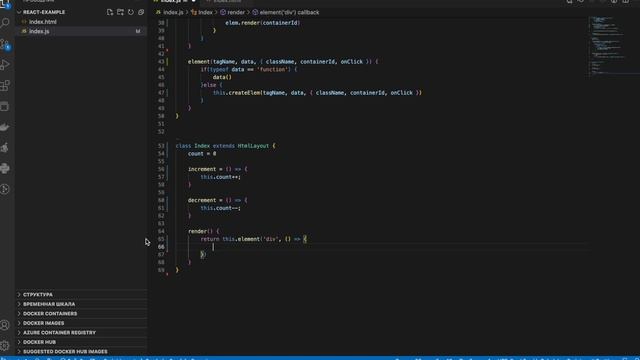640x360 pixels.
Task: Open the Accounts menu icon
Action: pos(5,325)
